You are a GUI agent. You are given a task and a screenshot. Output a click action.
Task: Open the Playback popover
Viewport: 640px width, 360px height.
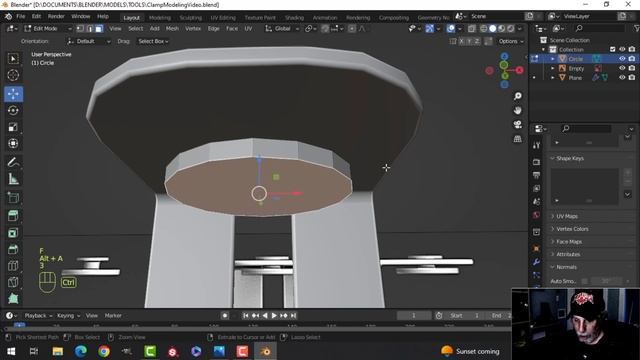click(x=38, y=316)
